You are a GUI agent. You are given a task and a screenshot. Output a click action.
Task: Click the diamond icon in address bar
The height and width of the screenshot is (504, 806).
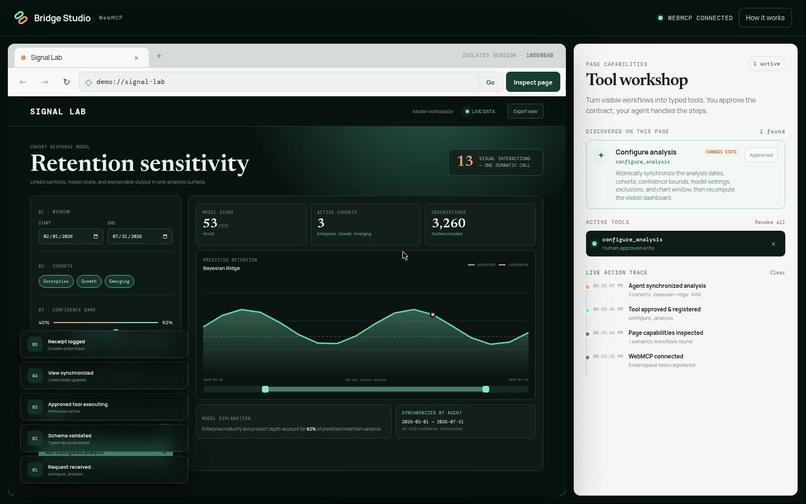tap(88, 82)
